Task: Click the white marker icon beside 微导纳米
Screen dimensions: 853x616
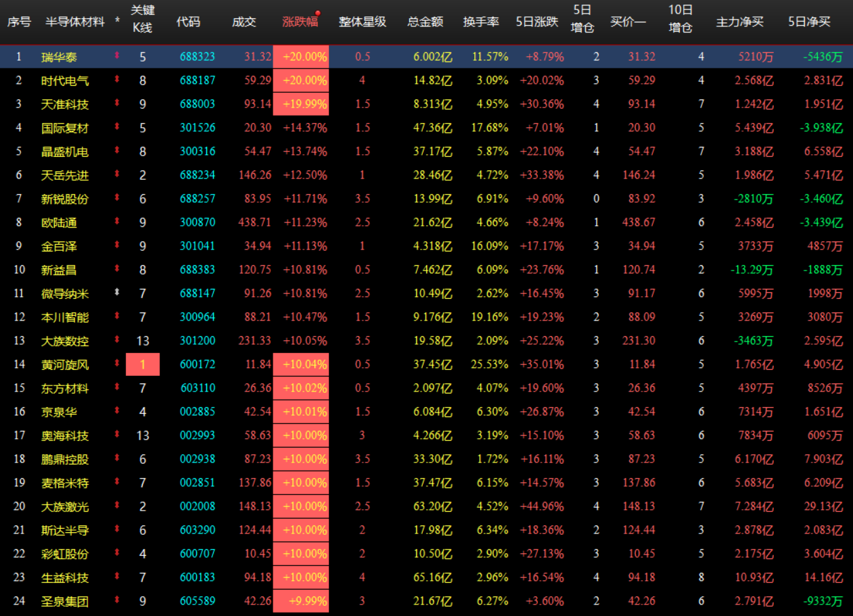Action: tap(117, 293)
